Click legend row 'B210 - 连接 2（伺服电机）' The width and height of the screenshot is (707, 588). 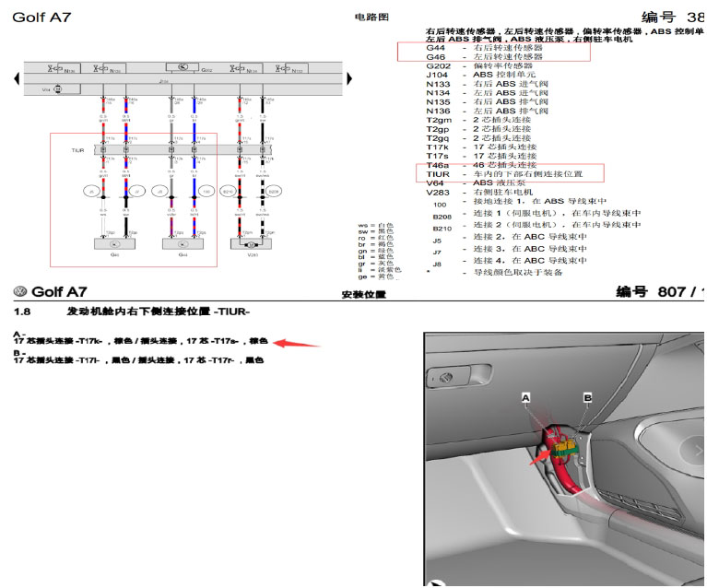[x=537, y=226]
